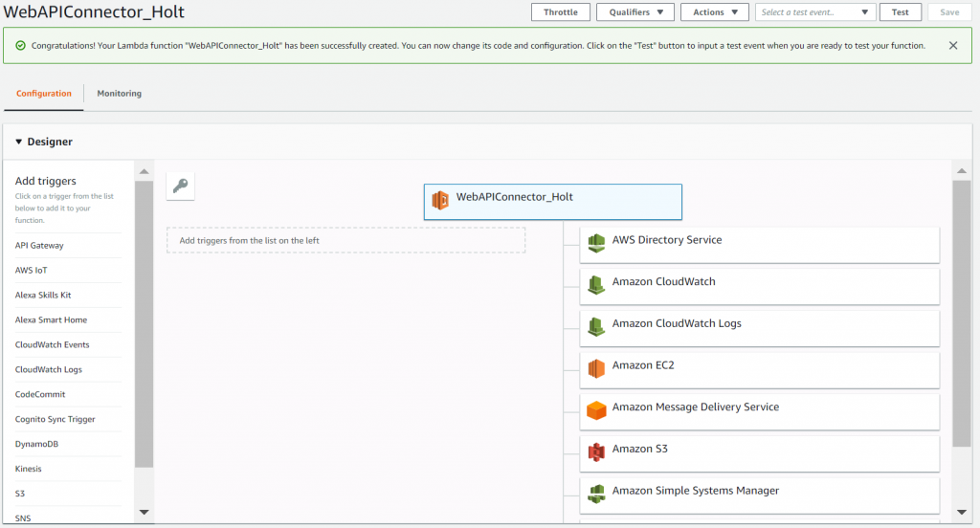
Task: Click the triggers list scroll-down arrow
Action: (145, 513)
